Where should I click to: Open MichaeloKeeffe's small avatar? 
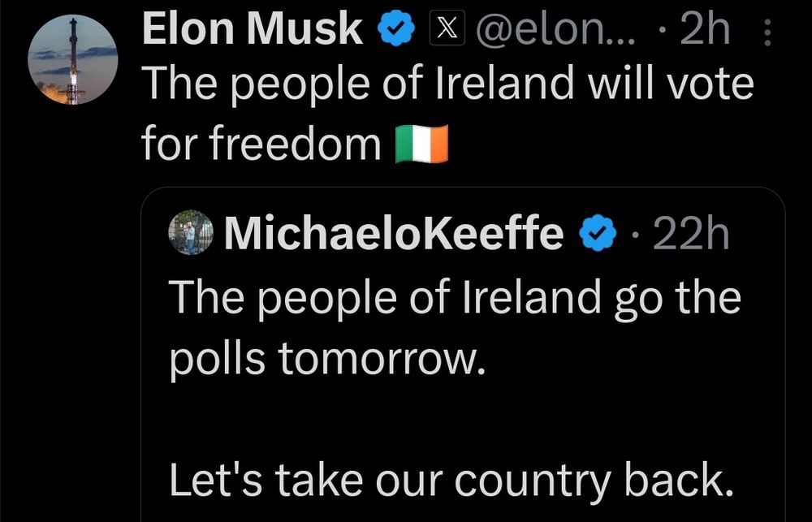pos(191,232)
